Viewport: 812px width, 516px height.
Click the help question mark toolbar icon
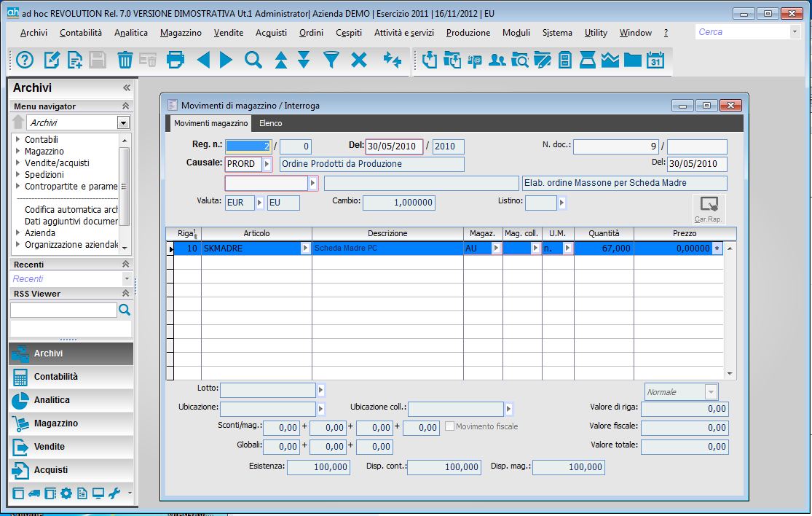tap(25, 60)
